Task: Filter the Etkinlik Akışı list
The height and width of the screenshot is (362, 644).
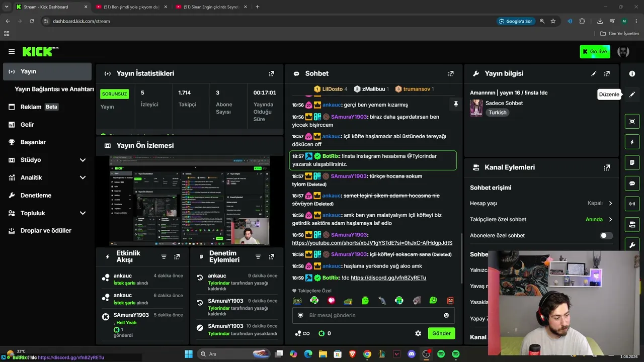Action: [164, 256]
